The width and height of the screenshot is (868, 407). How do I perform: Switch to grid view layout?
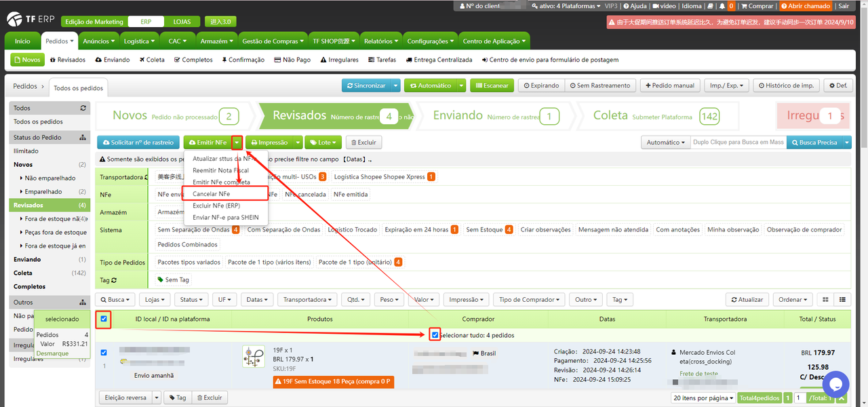(x=825, y=299)
